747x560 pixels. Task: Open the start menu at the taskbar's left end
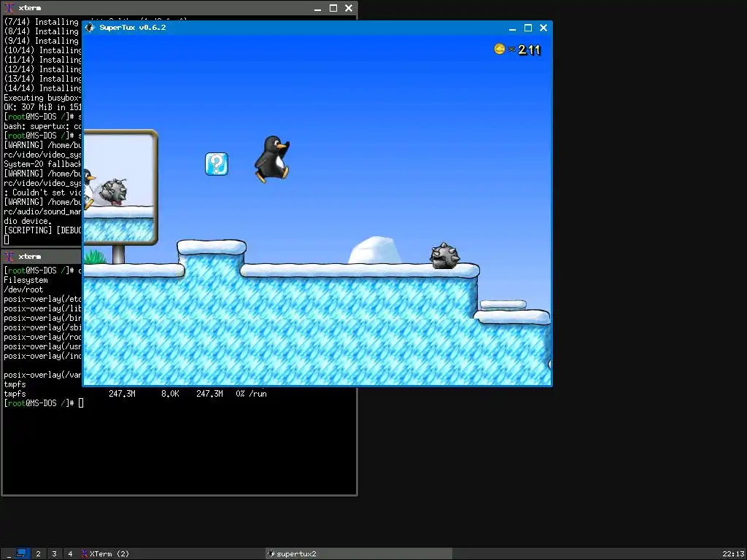pyautogui.click(x=7, y=554)
